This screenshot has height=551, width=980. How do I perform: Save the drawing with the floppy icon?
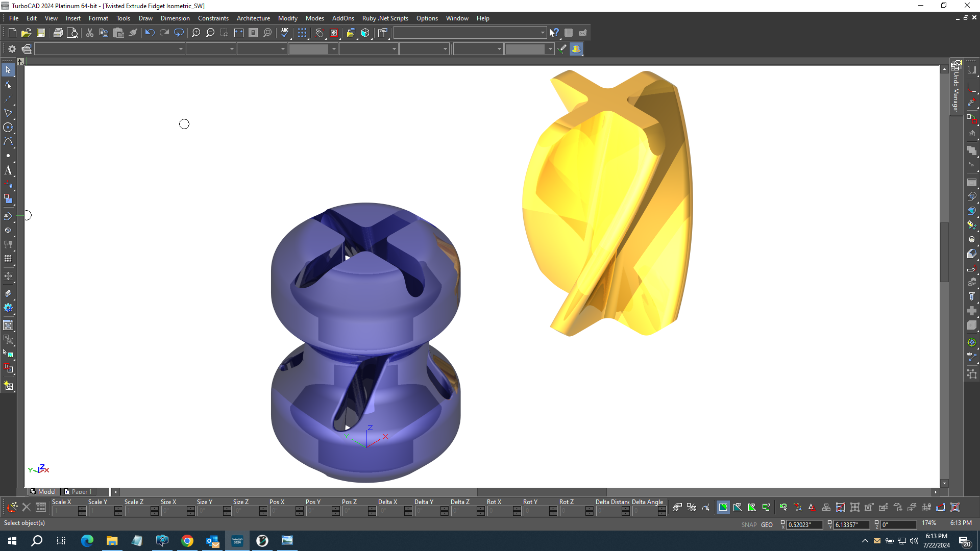click(41, 33)
